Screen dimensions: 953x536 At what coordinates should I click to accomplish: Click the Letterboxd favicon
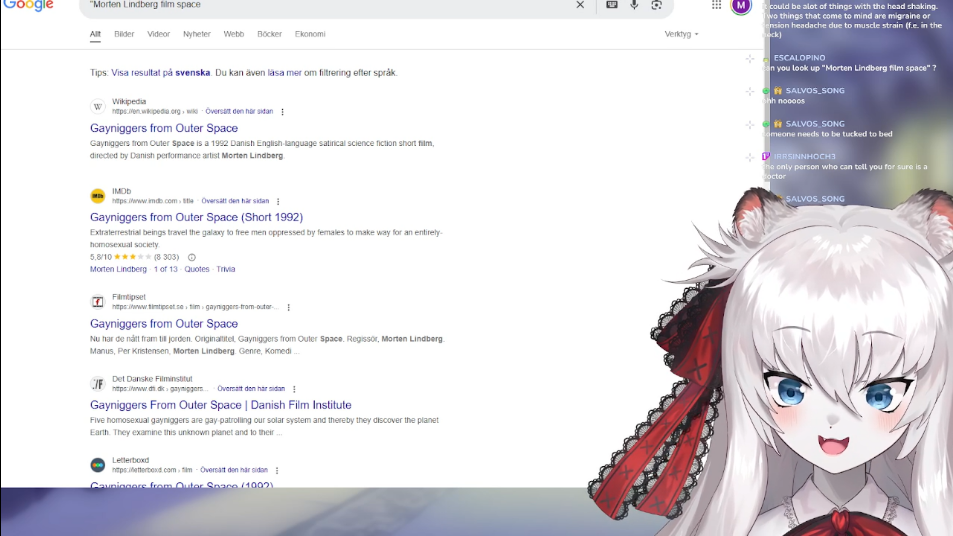[98, 465]
